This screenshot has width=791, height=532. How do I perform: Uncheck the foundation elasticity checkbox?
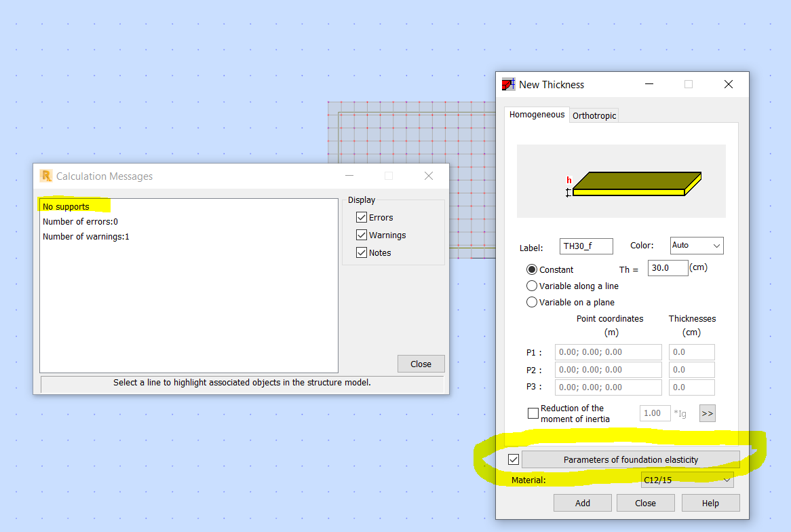click(514, 459)
